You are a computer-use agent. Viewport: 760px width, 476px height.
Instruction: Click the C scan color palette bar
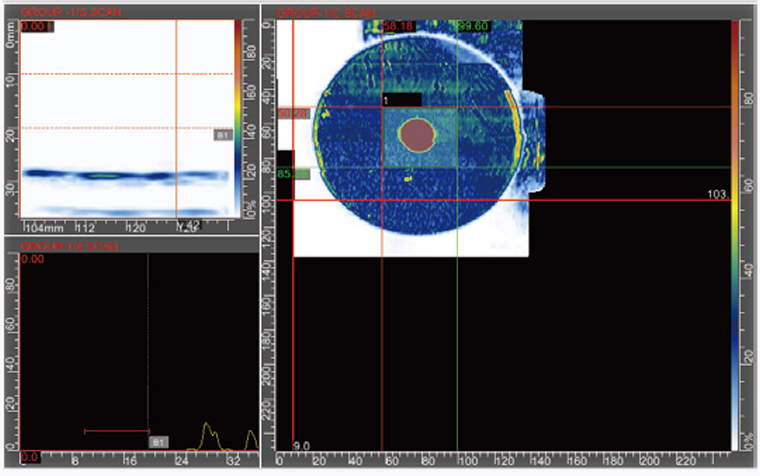tap(735, 235)
